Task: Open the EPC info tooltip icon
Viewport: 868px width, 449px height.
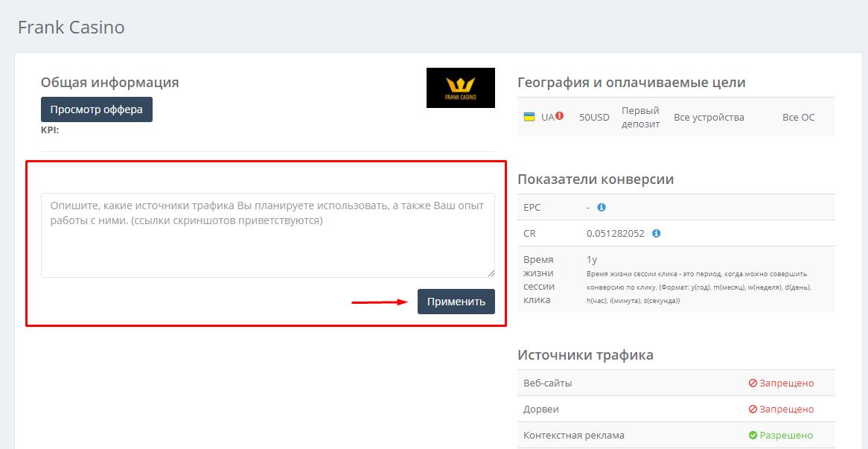Action: click(x=601, y=207)
